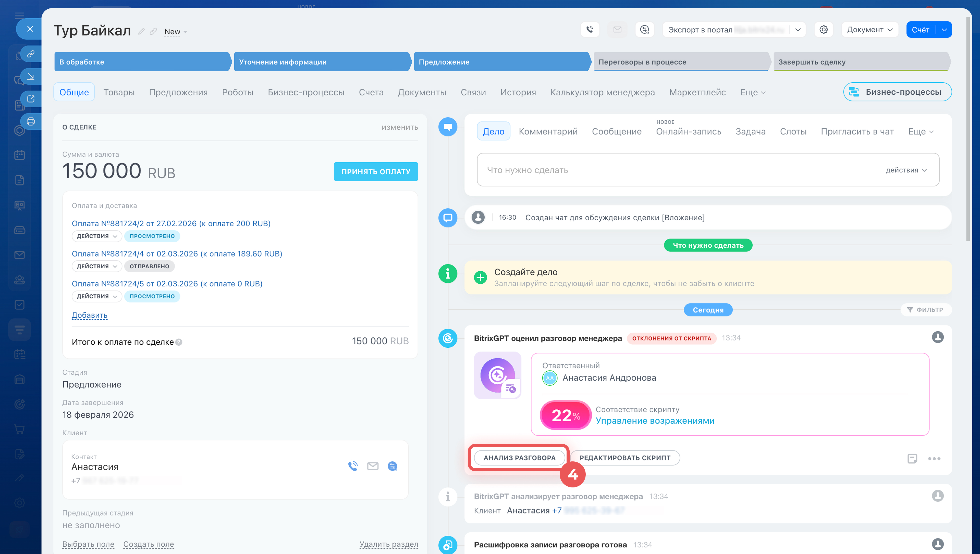Switch to the Товары tab
The height and width of the screenshot is (554, 980).
coord(119,92)
